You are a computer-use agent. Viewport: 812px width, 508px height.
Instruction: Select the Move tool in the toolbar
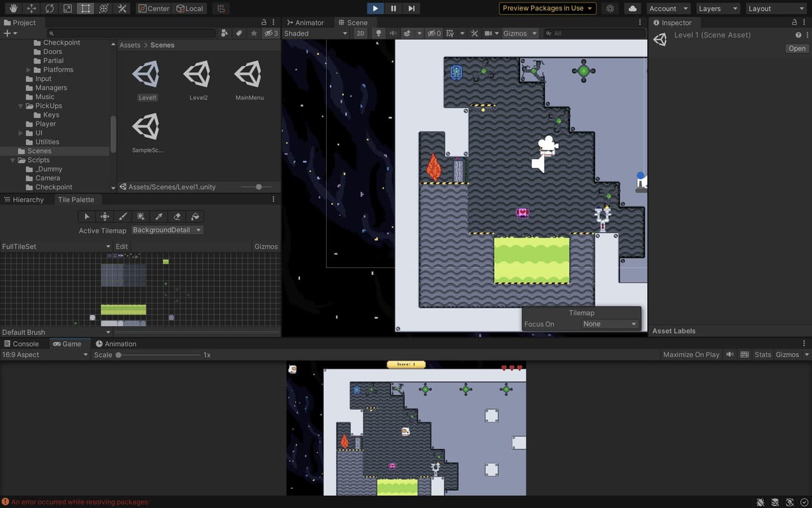click(x=31, y=8)
